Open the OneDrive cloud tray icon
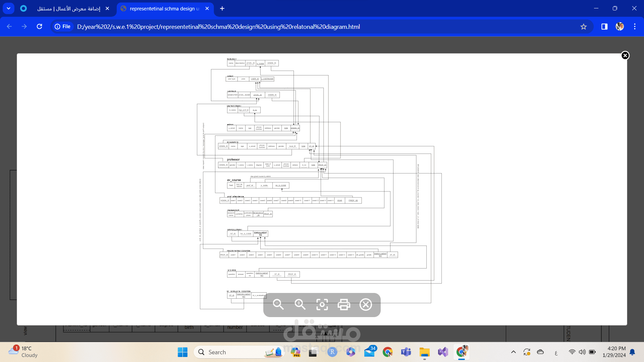The width and height of the screenshot is (644, 362). point(540,352)
